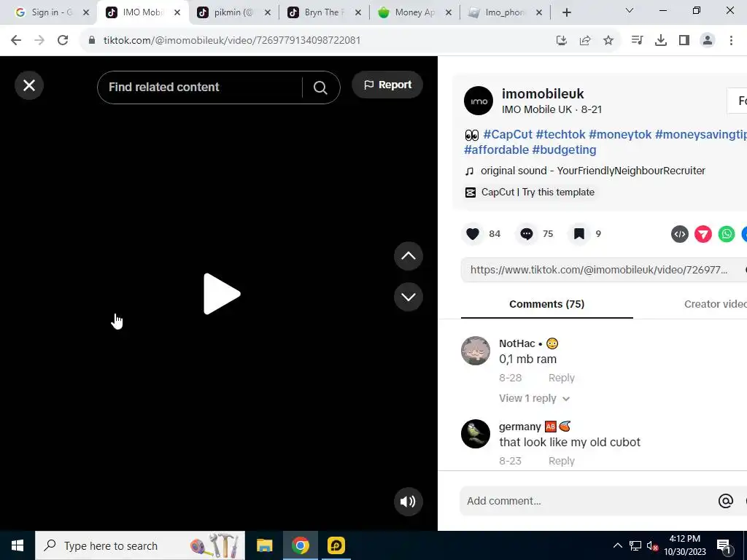
Task: Click the Chrome taskbar icon
Action: point(300,545)
